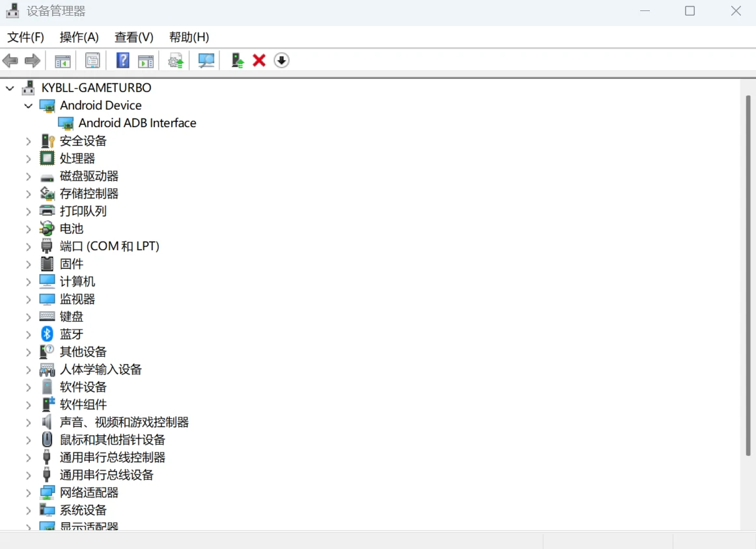
Task: Click the Properties sheet toolbar icon
Action: 92,61
